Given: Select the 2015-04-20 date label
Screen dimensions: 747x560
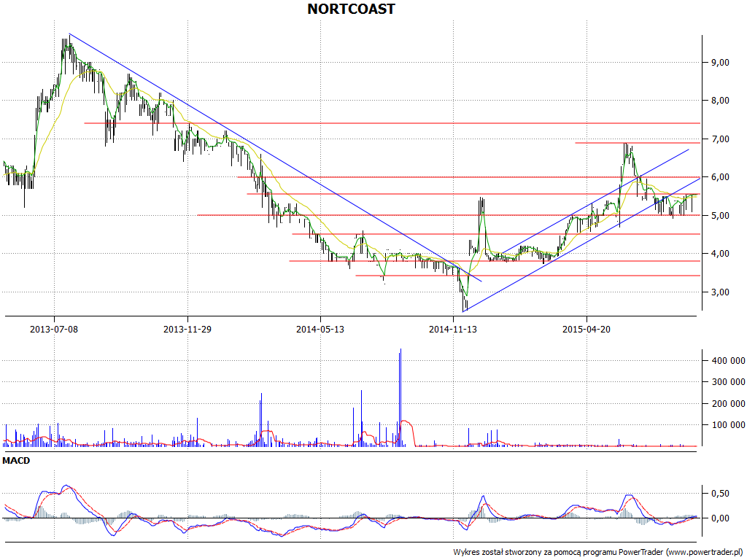Looking at the screenshot, I should [587, 329].
